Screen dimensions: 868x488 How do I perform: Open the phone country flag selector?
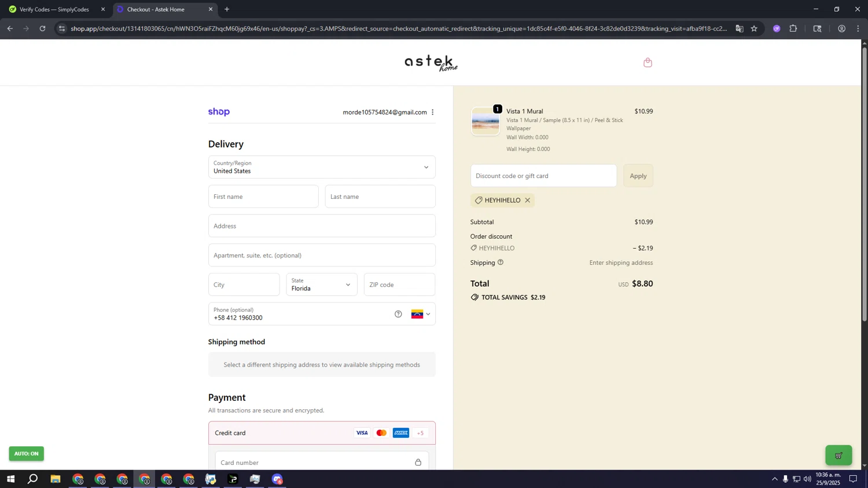click(x=421, y=314)
